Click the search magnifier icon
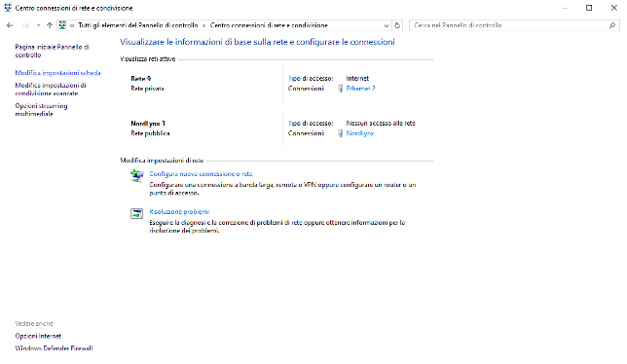The width and height of the screenshot is (627, 364). [611, 25]
